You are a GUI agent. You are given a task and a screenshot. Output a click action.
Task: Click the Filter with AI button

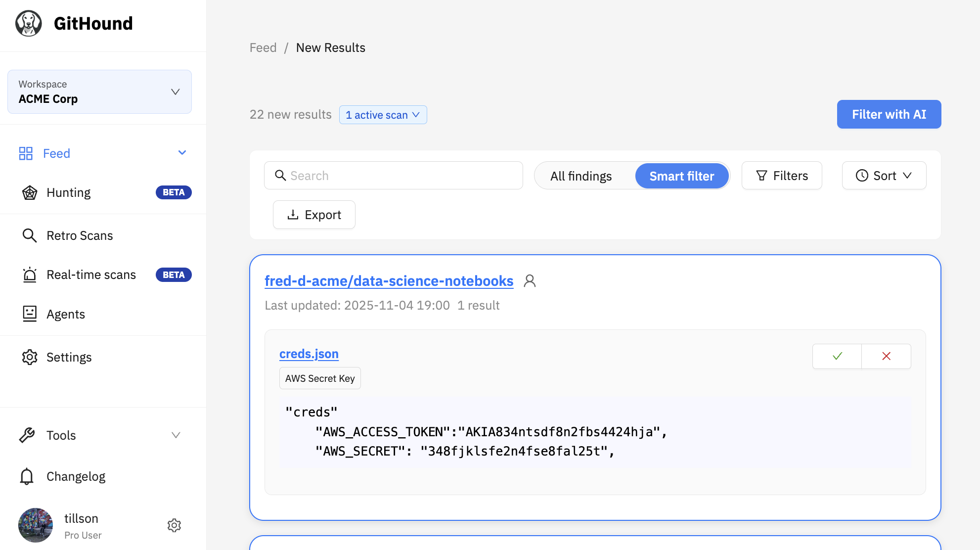point(889,114)
